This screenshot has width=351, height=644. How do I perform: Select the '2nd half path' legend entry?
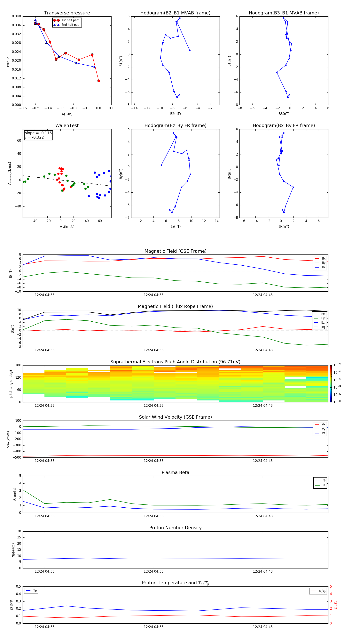(67, 25)
